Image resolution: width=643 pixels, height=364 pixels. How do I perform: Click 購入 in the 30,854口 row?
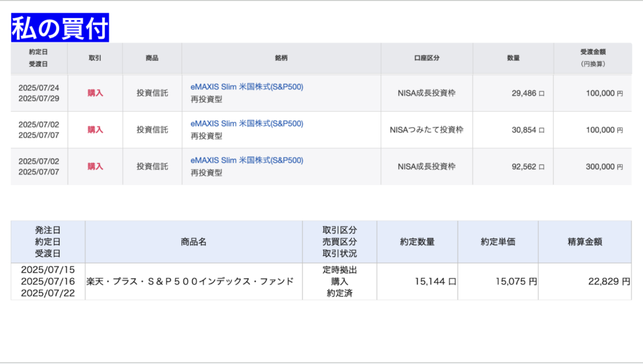[x=95, y=130]
